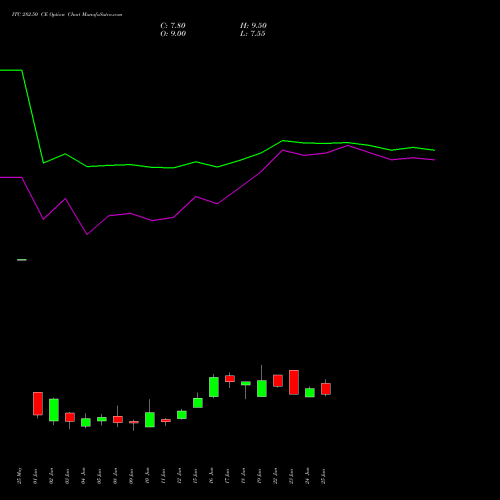Click the '01 Jun' date label
500x500 pixels.
pos(36,476)
